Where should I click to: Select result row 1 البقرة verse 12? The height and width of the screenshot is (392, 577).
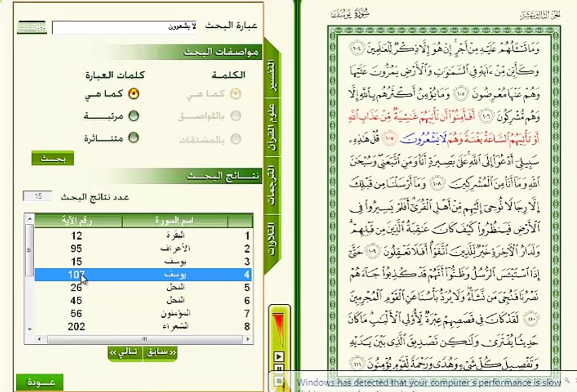point(144,236)
